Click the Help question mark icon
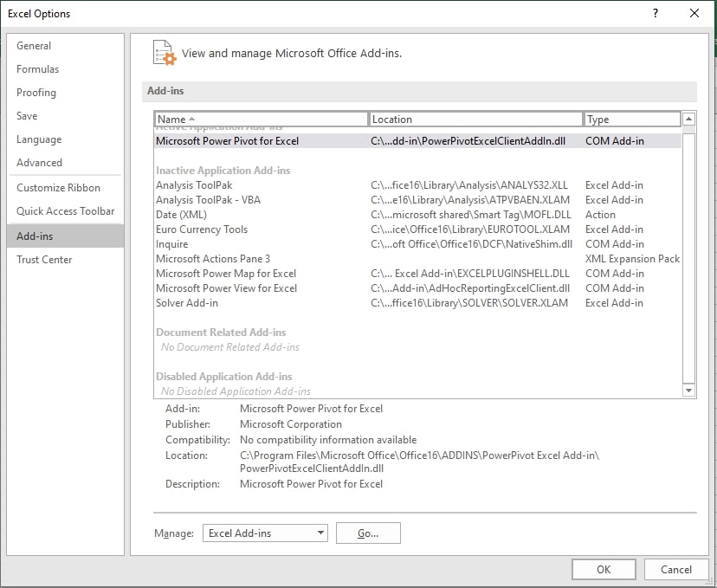This screenshot has height=588, width=717. click(656, 13)
